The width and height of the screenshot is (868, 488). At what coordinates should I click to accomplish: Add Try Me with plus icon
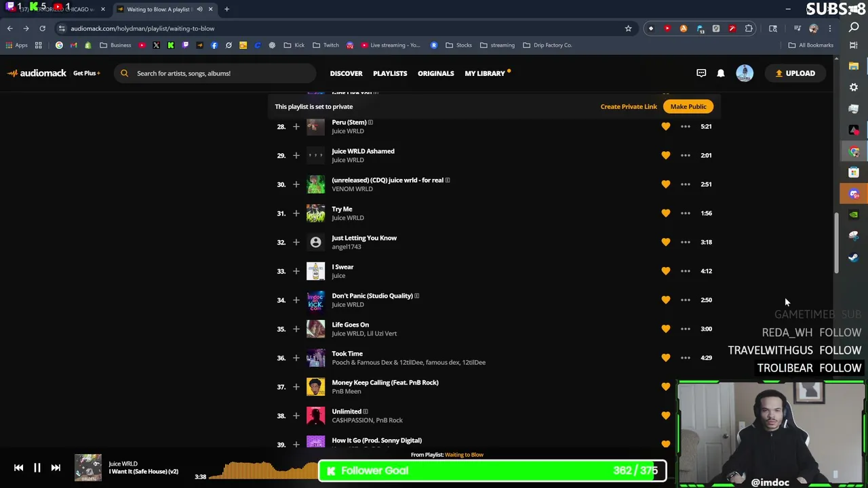coord(296,213)
